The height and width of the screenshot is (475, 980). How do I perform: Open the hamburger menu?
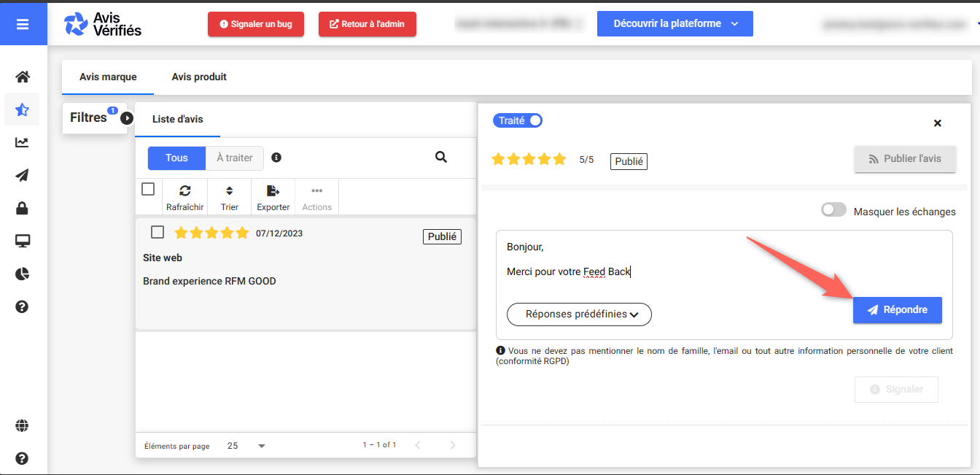(x=23, y=24)
